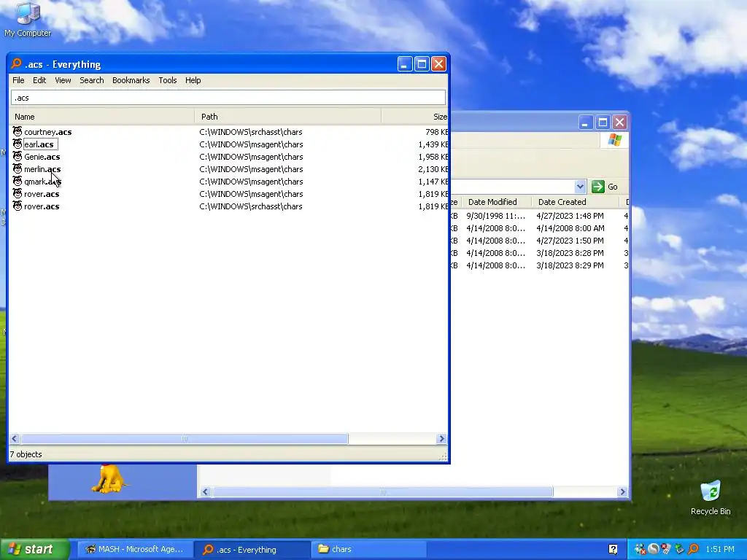
Task: Sort results by Path column header
Action: 287,117
